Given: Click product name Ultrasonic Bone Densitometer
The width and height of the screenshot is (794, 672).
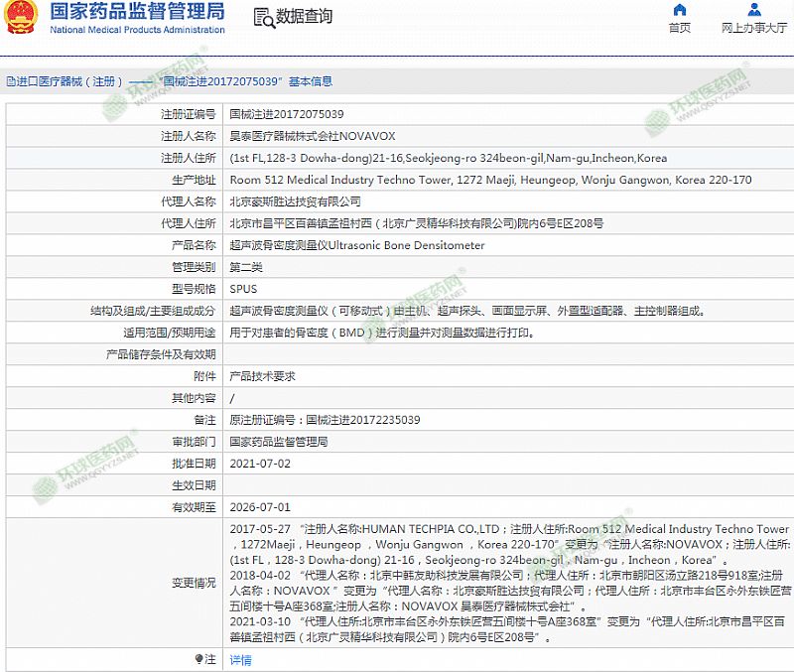Looking at the screenshot, I should (357, 245).
